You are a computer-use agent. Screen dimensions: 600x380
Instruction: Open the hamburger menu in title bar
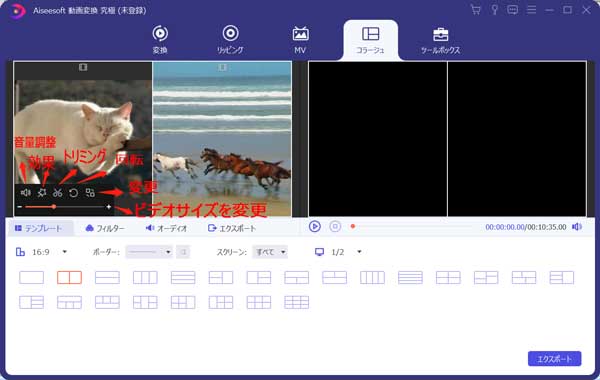coord(531,10)
